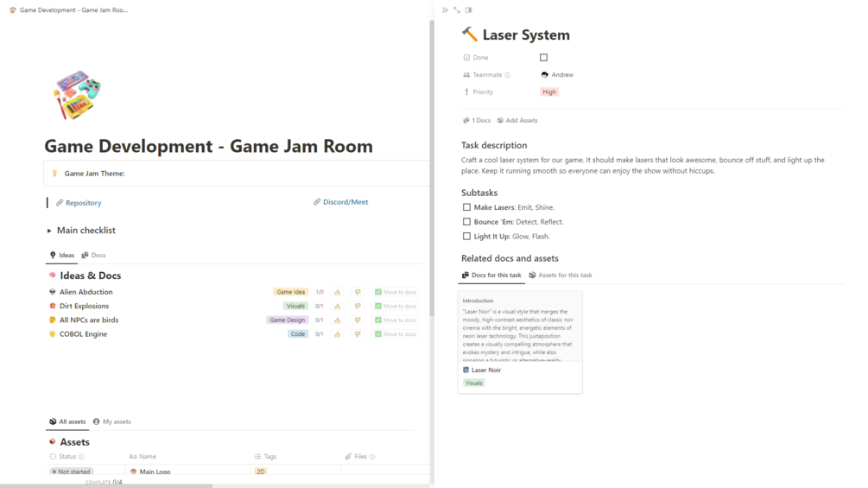This screenshot has height=488, width=868.
Task: Switch the peek layout mode icon
Action: 469,10
